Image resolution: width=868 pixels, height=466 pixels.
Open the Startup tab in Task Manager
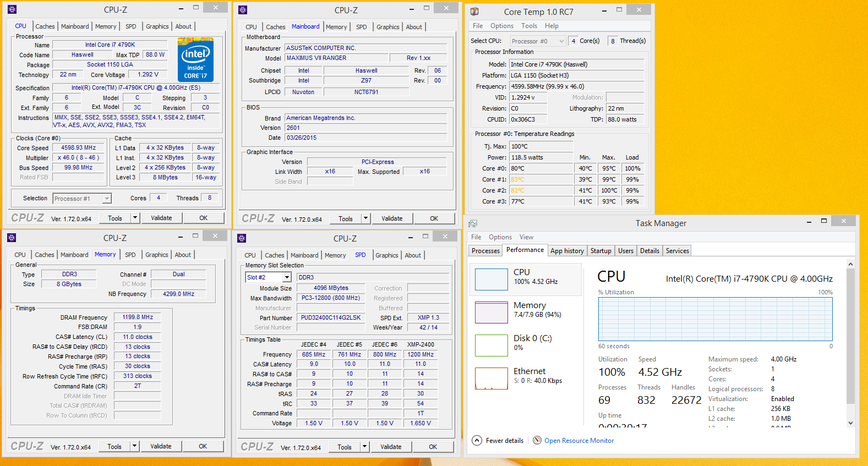pyautogui.click(x=601, y=251)
